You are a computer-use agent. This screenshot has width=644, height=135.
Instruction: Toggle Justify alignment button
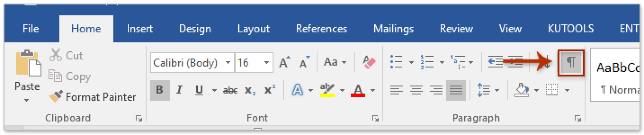pos(456,90)
